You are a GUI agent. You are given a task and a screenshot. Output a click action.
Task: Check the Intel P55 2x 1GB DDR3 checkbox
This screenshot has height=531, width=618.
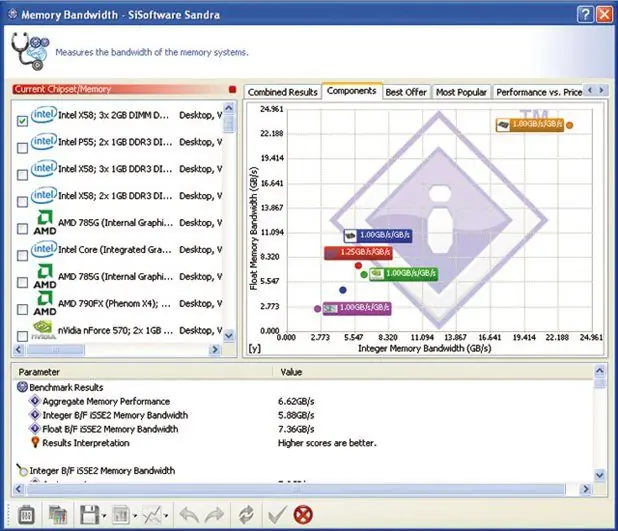(x=22, y=148)
